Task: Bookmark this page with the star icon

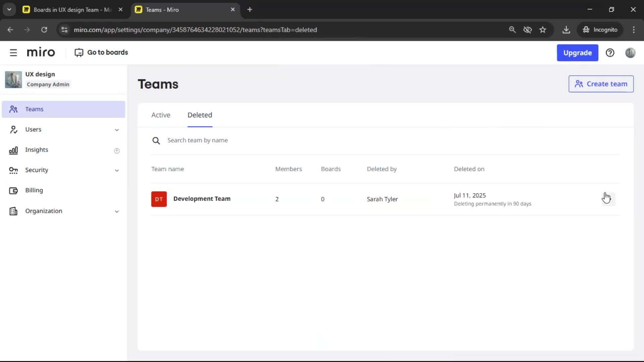Action: (x=543, y=30)
